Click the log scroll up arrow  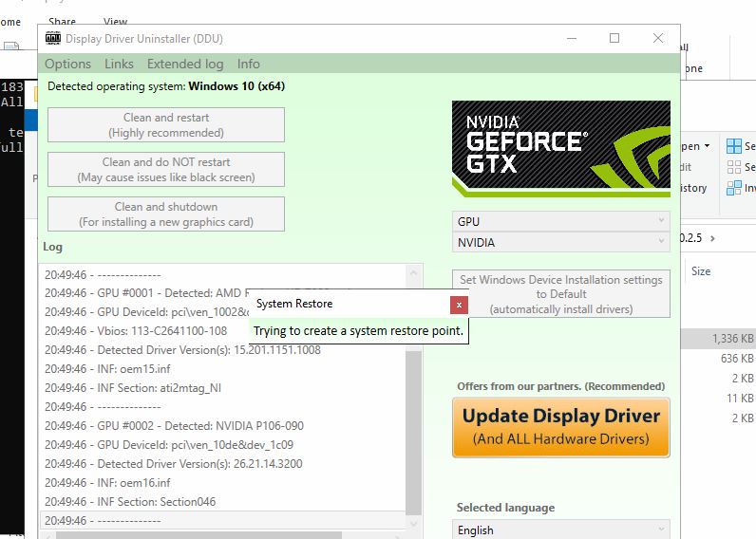pyautogui.click(x=413, y=272)
